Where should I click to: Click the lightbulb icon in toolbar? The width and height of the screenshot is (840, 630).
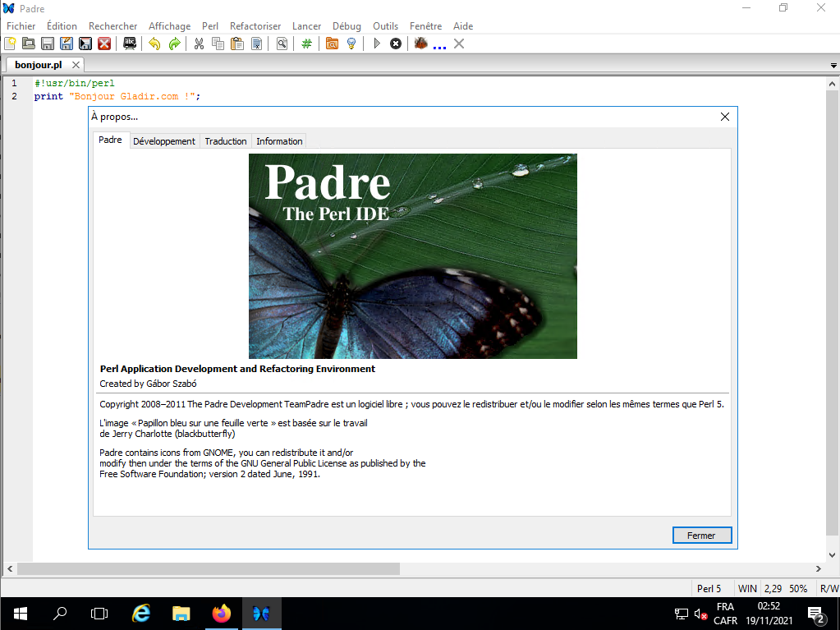point(351,44)
